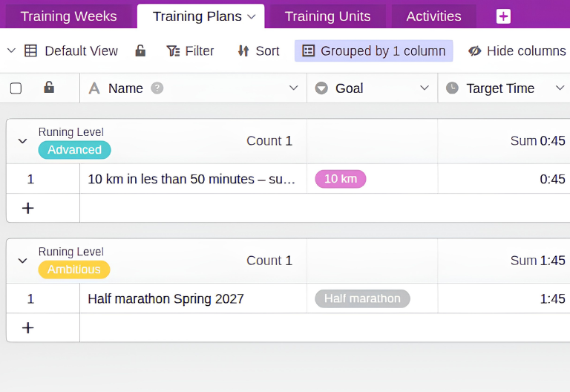This screenshot has height=392, width=570.
Task: Select the '10 km in les than 50 minutes' cell
Action: [x=194, y=179]
